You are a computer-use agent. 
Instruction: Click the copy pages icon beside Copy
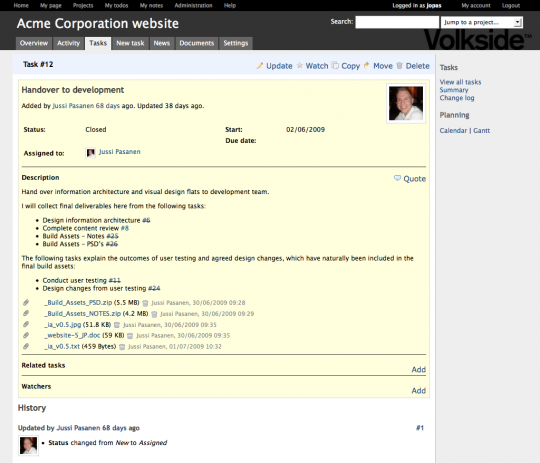(x=335, y=65)
